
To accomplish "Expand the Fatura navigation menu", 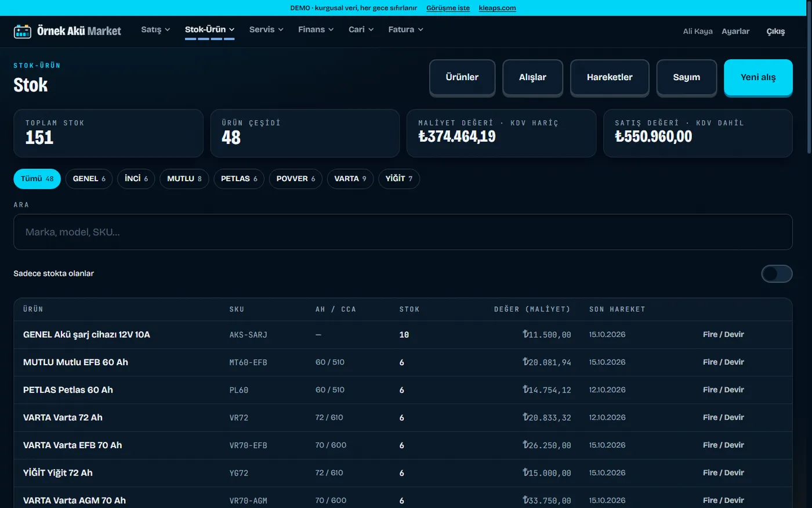I will pyautogui.click(x=405, y=30).
